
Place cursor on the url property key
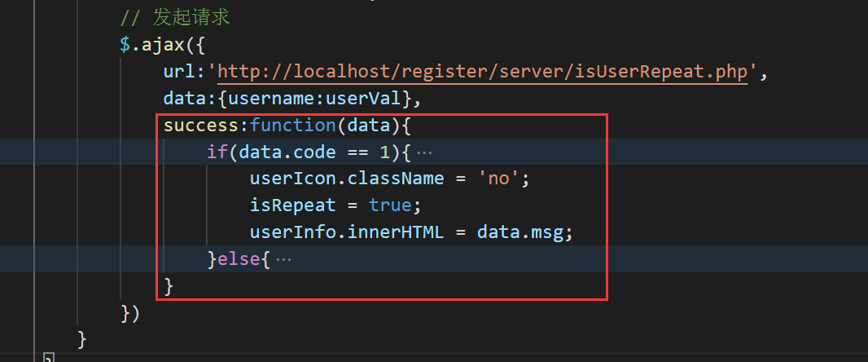point(178,73)
